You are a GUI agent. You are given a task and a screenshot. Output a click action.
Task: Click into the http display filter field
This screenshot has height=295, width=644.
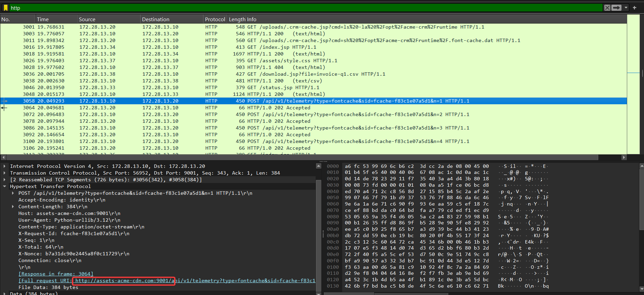pos(306,8)
